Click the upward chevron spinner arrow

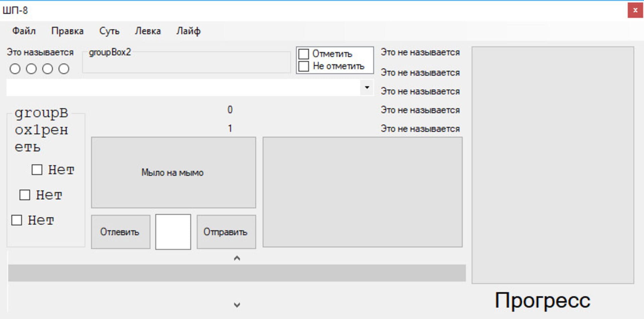click(x=237, y=258)
